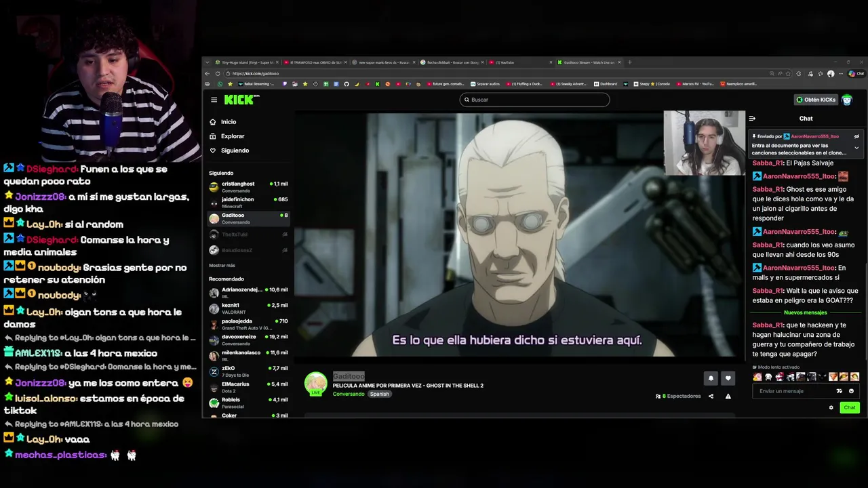Viewport: 868px width, 488px height.
Task: Click the Buscar search field
Action: (x=534, y=100)
